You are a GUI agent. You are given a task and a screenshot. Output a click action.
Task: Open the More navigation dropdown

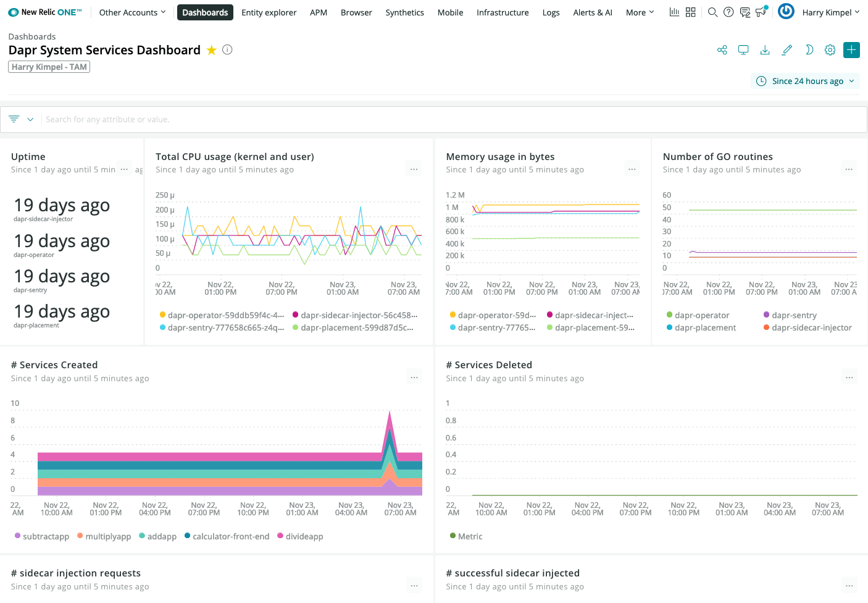(640, 12)
